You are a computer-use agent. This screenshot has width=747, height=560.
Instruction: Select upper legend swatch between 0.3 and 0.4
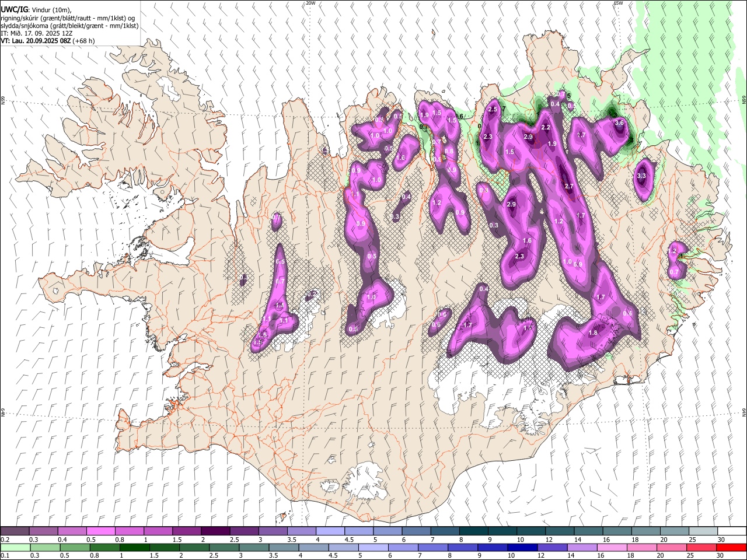point(43,531)
